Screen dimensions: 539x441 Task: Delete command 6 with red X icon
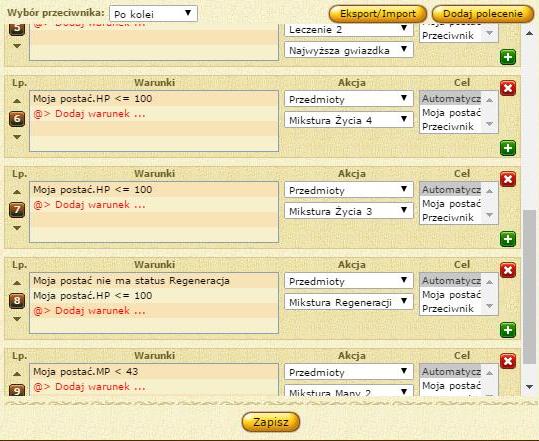(x=508, y=88)
